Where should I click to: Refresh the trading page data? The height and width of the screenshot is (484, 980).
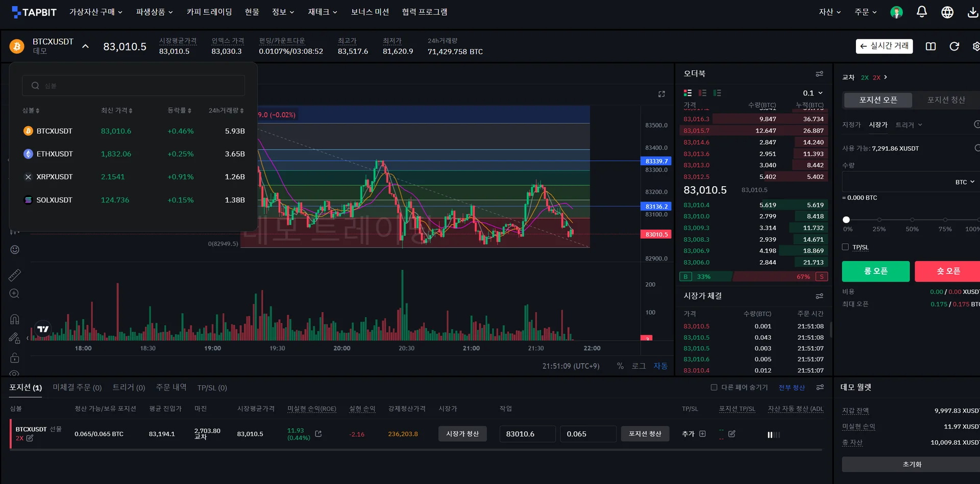(954, 46)
